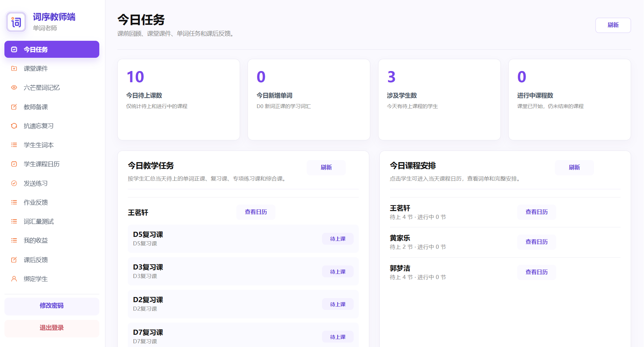
Task: Click 查看日历 for 黄家乐
Action: [x=537, y=242]
